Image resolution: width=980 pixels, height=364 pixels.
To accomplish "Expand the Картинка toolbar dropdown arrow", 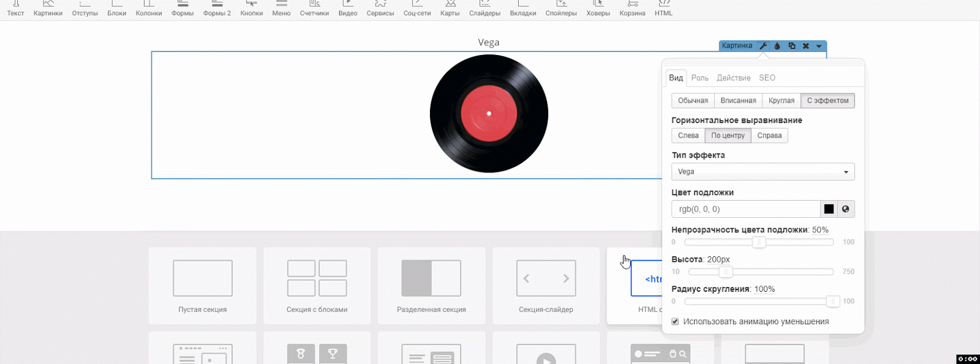I will point(819,46).
